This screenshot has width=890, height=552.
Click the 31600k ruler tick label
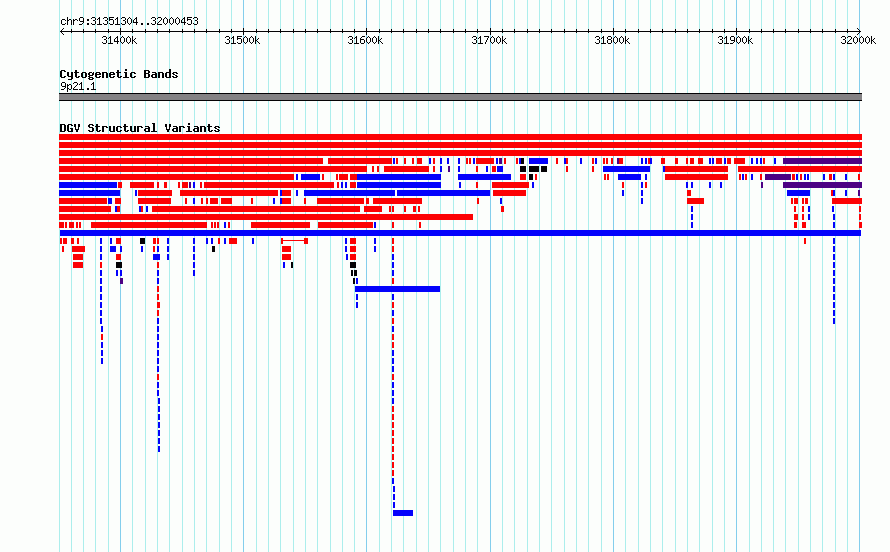tap(365, 40)
